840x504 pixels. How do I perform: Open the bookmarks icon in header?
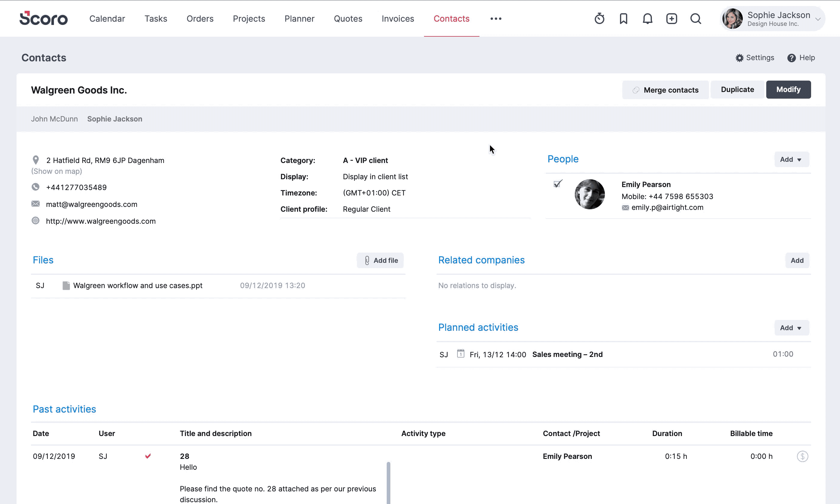point(623,18)
